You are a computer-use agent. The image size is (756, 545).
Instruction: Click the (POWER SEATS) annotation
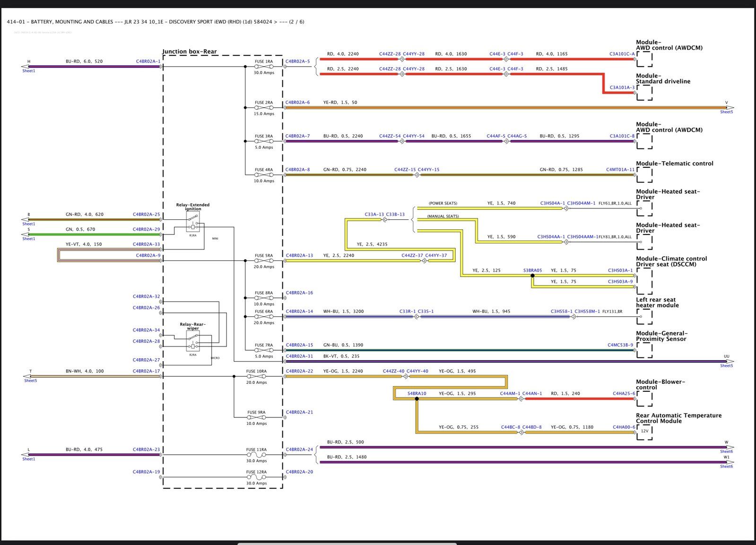click(x=443, y=204)
